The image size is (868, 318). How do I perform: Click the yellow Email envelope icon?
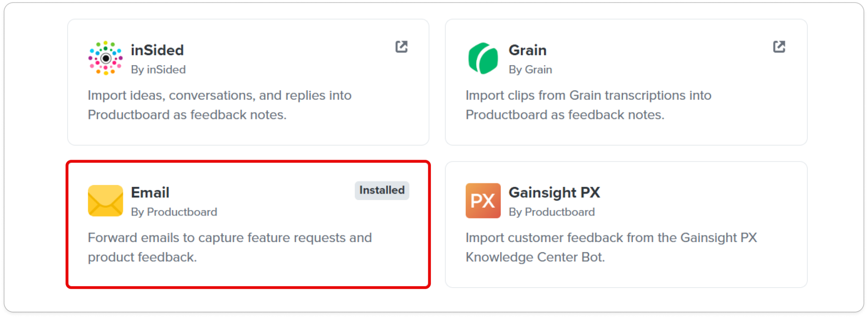pos(105,201)
